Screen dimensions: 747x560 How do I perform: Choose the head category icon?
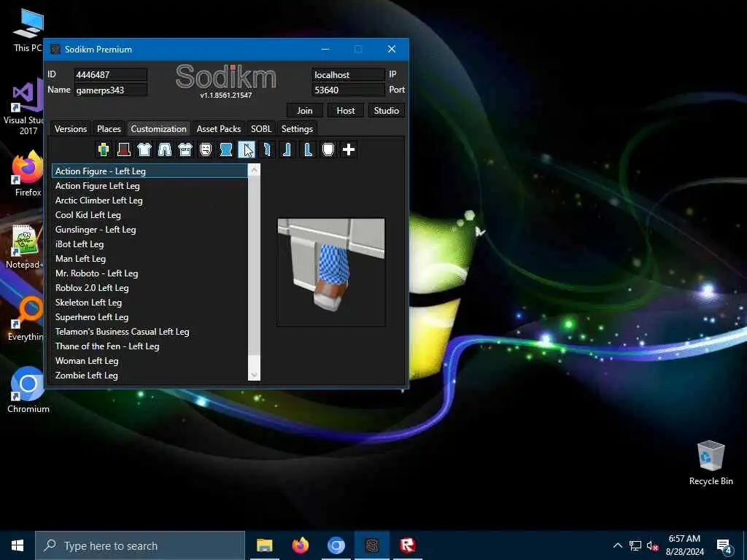[x=328, y=149]
